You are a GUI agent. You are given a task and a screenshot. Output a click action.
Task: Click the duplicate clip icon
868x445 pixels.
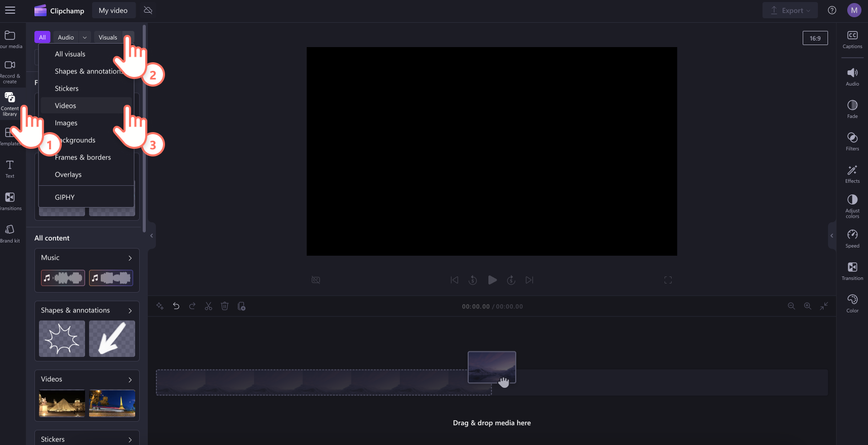[241, 306]
